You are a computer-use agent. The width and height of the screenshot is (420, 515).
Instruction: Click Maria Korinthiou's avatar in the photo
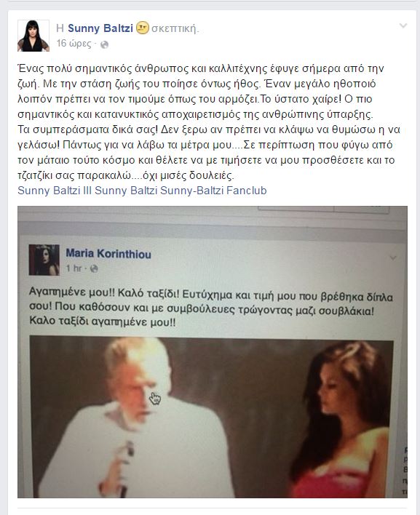[44, 260]
